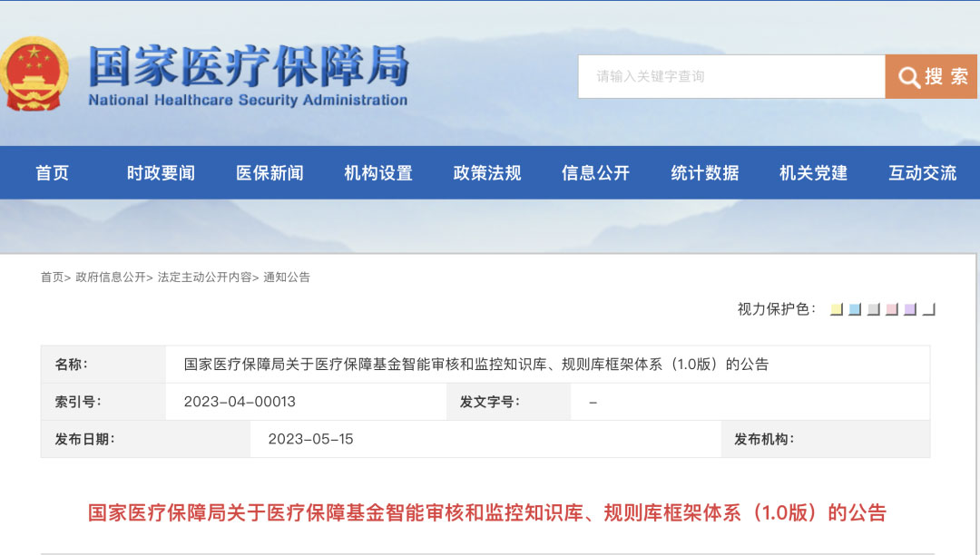
Task: Go to 医保新闻 in navigation bar
Action: (269, 173)
